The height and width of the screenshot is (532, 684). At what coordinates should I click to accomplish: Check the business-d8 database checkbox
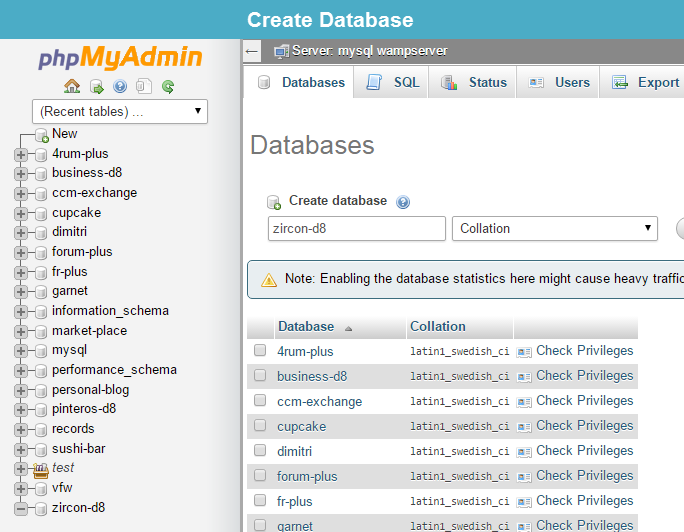click(x=260, y=375)
